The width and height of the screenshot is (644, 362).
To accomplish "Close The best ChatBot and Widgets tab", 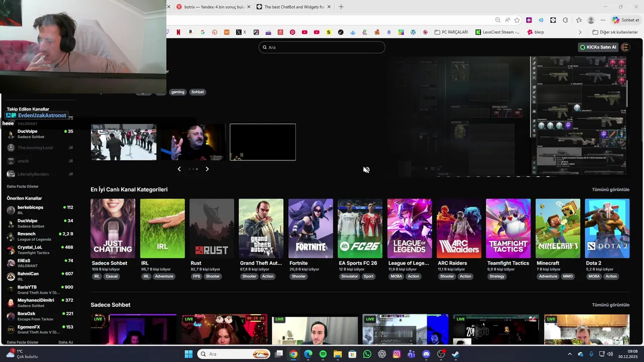I will (x=329, y=7).
